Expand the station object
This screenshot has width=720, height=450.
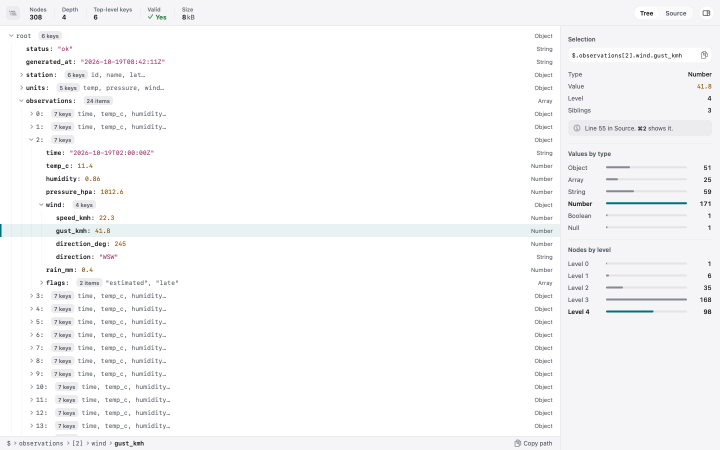click(21, 75)
